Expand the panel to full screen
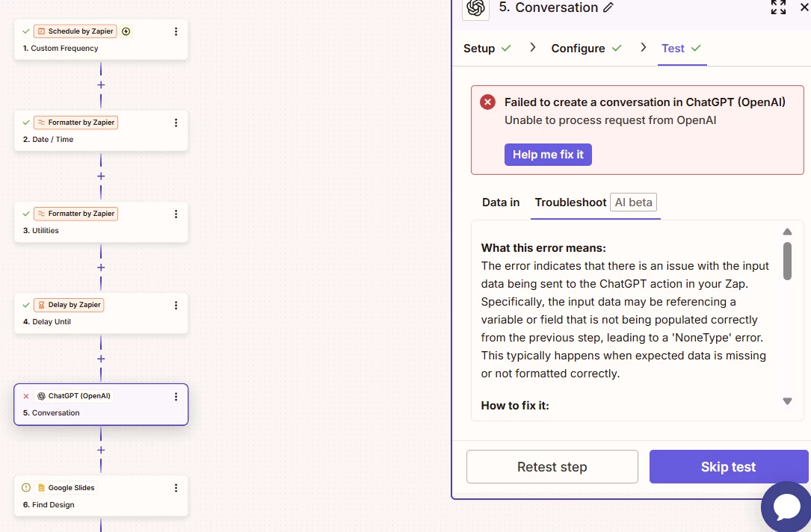Image resolution: width=811 pixels, height=532 pixels. pos(778,7)
